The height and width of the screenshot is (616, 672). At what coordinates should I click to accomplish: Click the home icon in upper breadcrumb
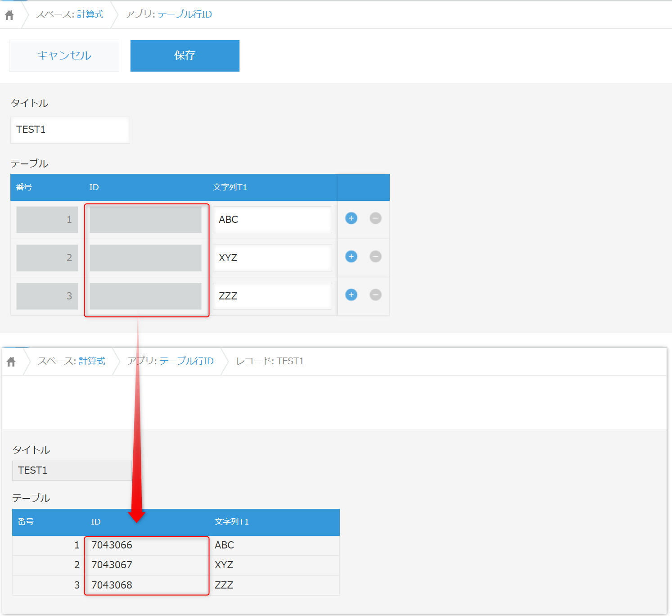click(9, 15)
